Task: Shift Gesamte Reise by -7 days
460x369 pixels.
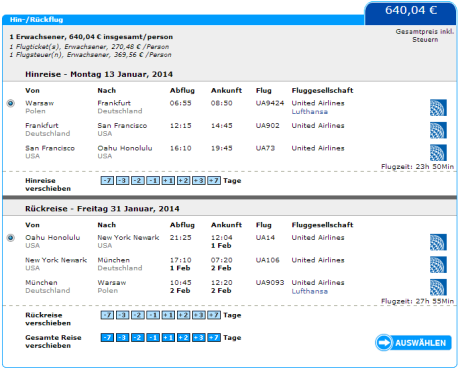Action: [107, 338]
